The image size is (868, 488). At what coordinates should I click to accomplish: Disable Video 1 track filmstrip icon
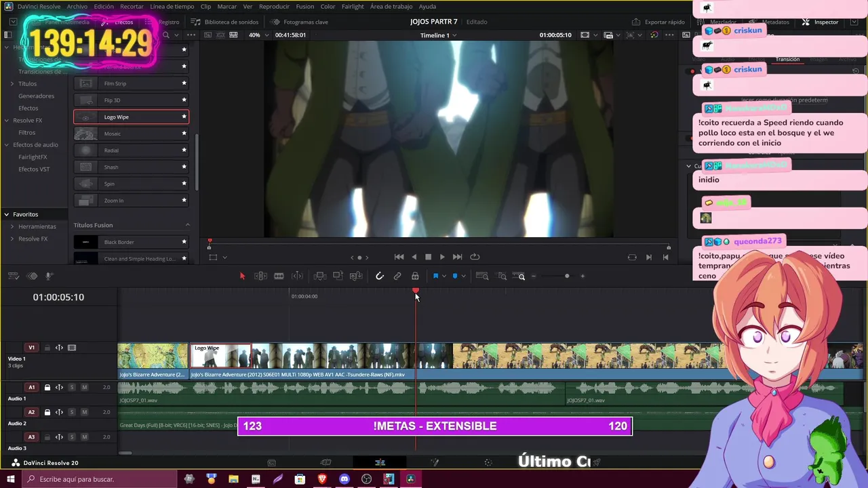click(72, 348)
